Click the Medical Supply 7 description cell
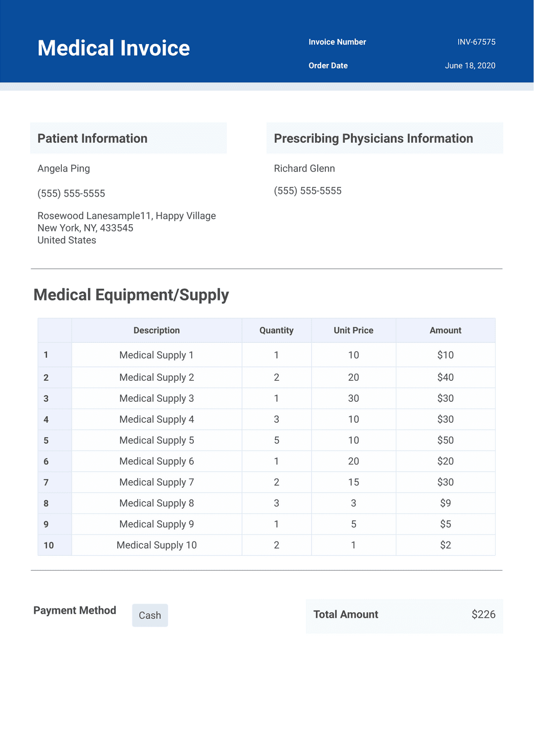Screen dimensions: 534x756 tap(157, 482)
